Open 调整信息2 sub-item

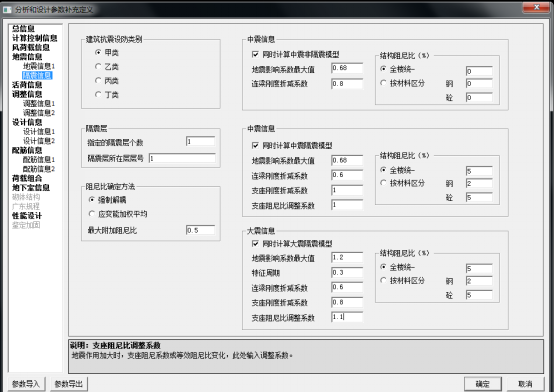(39, 113)
